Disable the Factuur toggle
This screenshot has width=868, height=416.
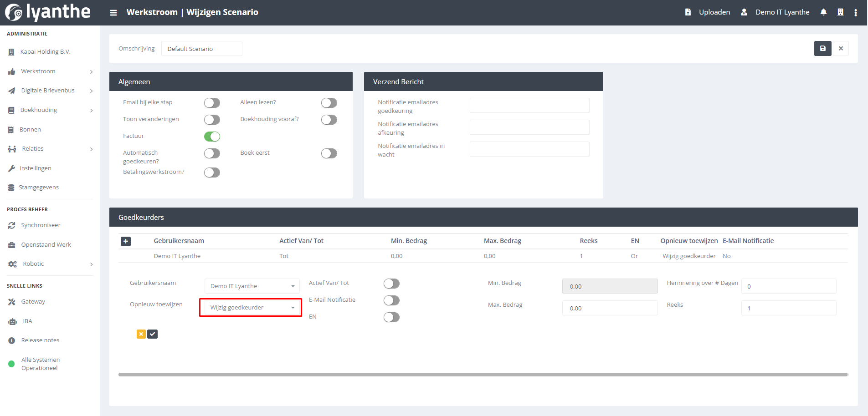[x=212, y=137]
